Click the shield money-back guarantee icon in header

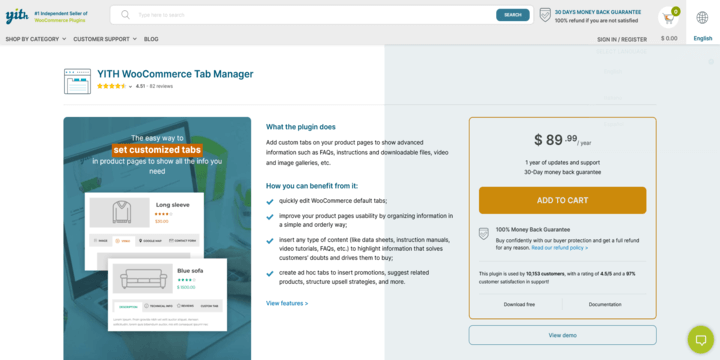point(545,15)
